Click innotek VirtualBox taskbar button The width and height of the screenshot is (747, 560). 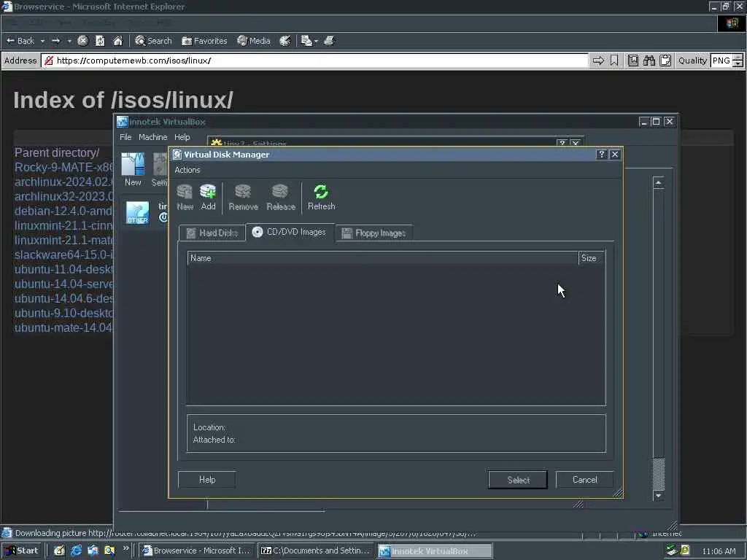435,551
